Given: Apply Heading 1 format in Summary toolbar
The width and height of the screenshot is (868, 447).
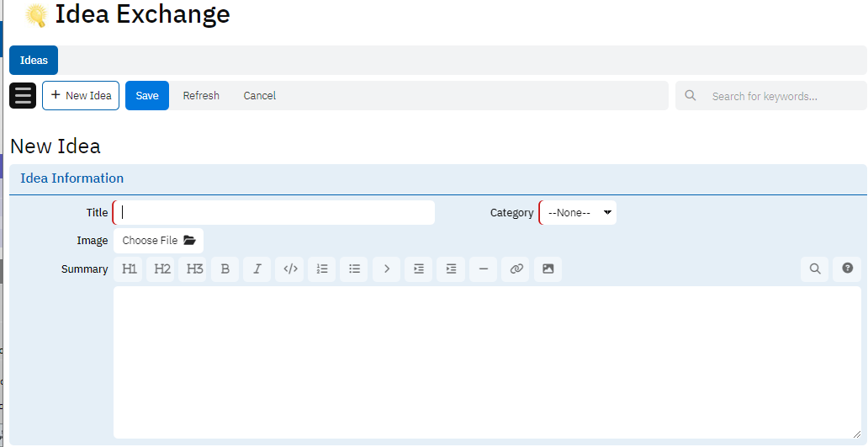Looking at the screenshot, I should tap(129, 269).
